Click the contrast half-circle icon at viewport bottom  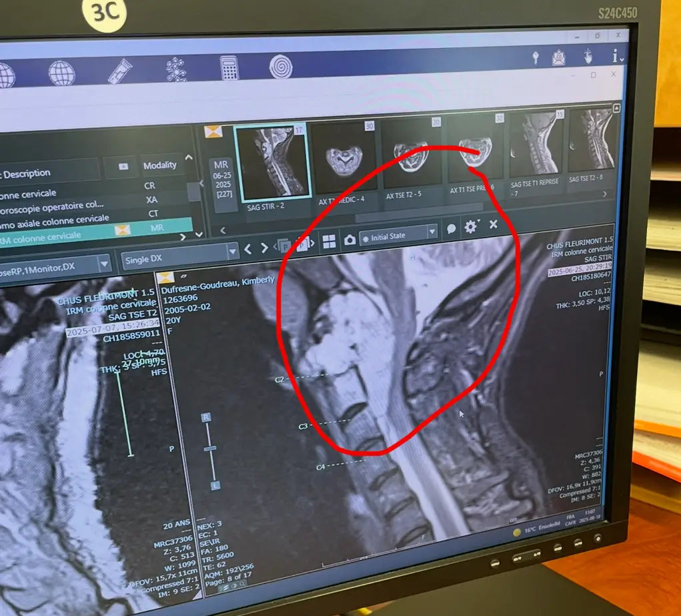[x=234, y=587]
